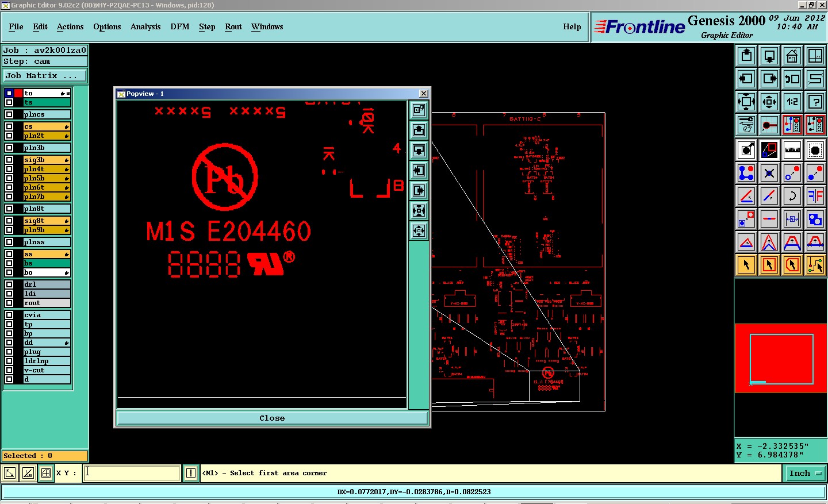828x504 pixels.
Task: Click the Popview pan up icon
Action: pos(419,130)
